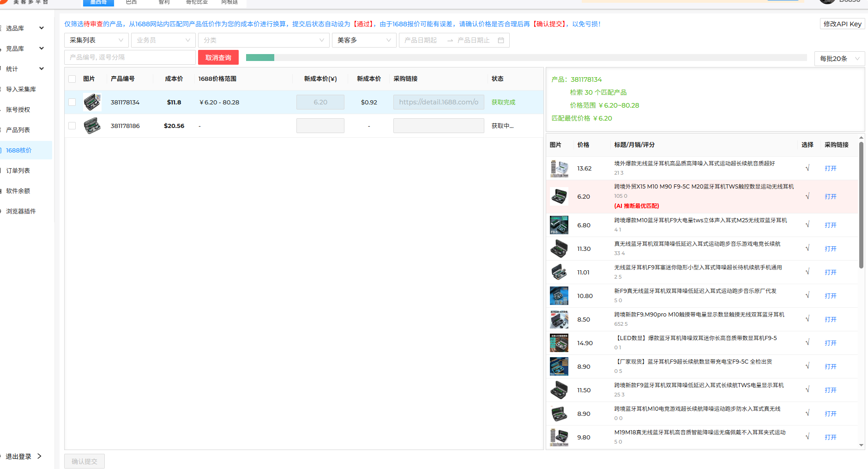Go to 订单列表 in the sidebar
The width and height of the screenshot is (868, 469).
point(18,171)
